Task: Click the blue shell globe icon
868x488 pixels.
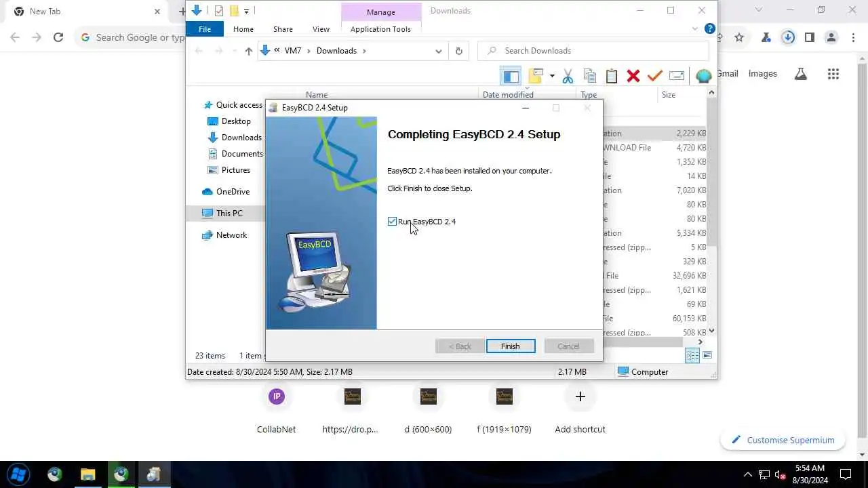Action: (x=703, y=76)
